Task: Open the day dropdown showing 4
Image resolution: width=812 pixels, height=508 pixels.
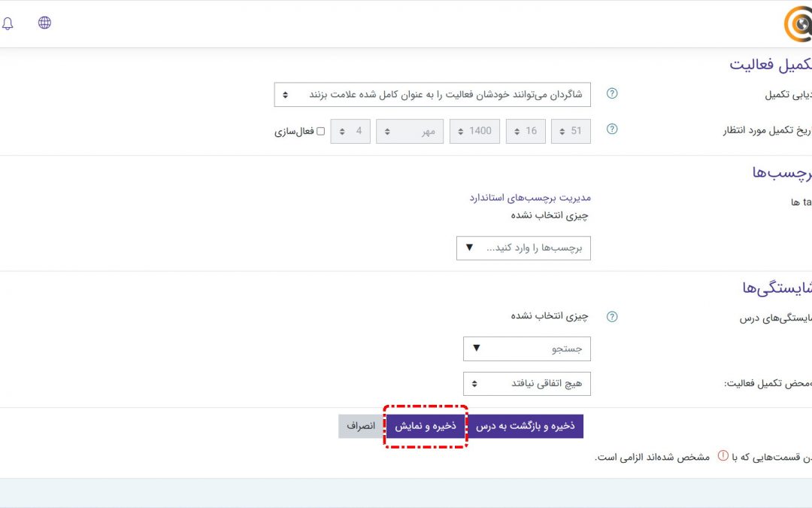Action: [350, 131]
